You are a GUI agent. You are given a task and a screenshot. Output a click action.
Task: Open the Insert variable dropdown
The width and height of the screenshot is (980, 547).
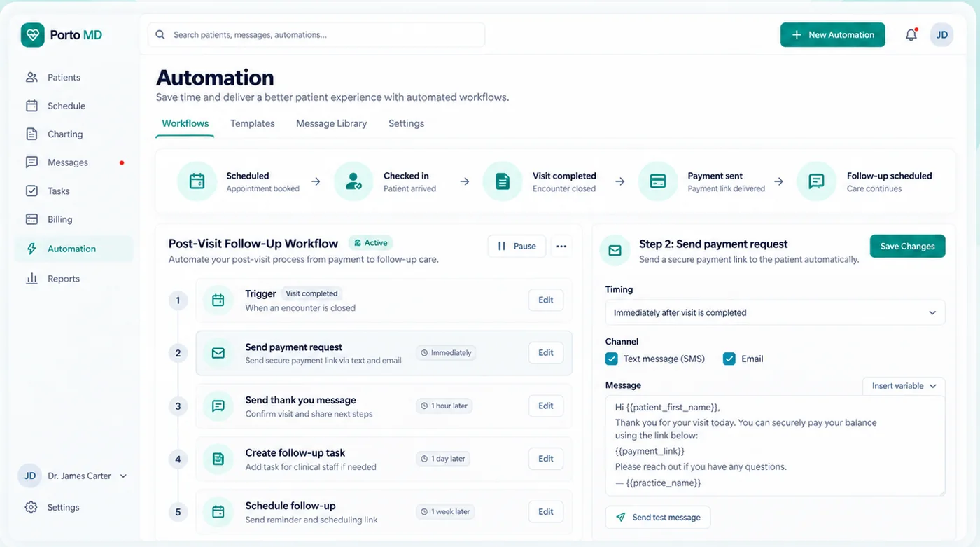[904, 386]
